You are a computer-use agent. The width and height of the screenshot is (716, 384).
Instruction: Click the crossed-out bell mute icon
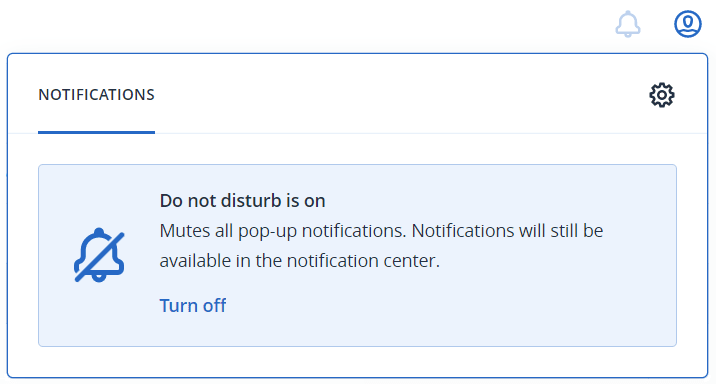[x=99, y=255]
